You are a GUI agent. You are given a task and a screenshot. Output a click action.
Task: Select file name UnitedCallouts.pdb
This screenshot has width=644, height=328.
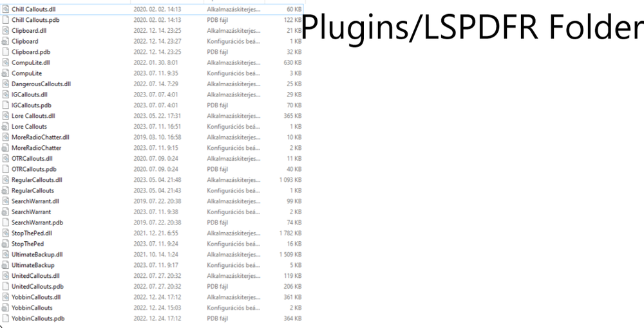[37, 286]
